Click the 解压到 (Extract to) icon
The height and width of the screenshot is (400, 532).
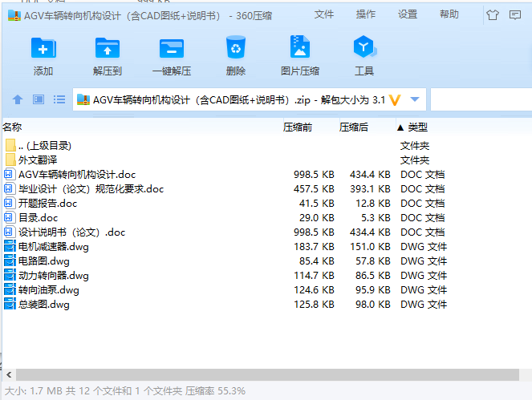click(x=108, y=48)
